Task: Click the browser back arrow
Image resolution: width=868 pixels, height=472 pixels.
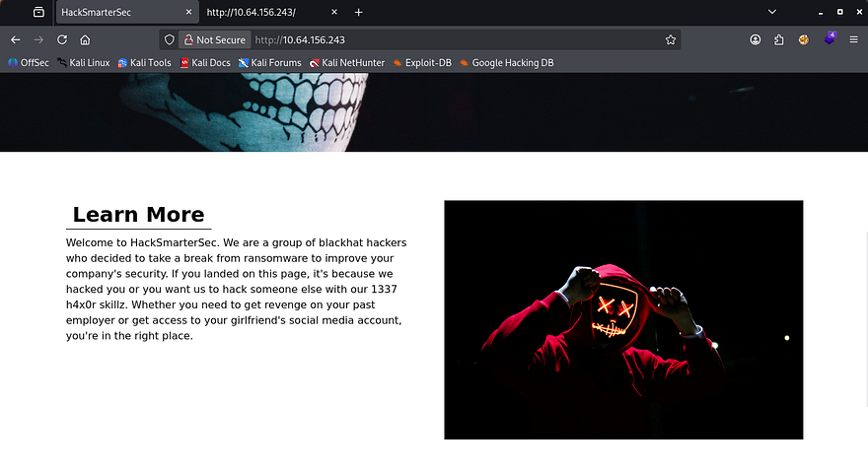Action: [15, 39]
